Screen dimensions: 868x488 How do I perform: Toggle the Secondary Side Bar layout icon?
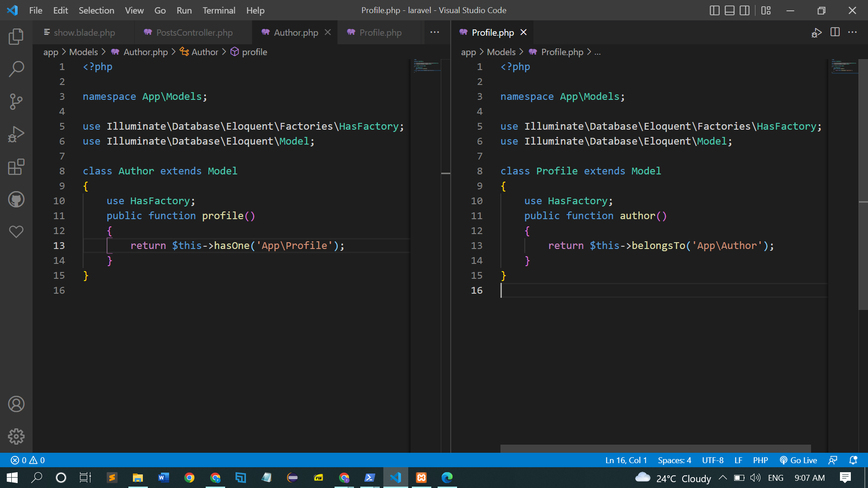click(x=745, y=10)
